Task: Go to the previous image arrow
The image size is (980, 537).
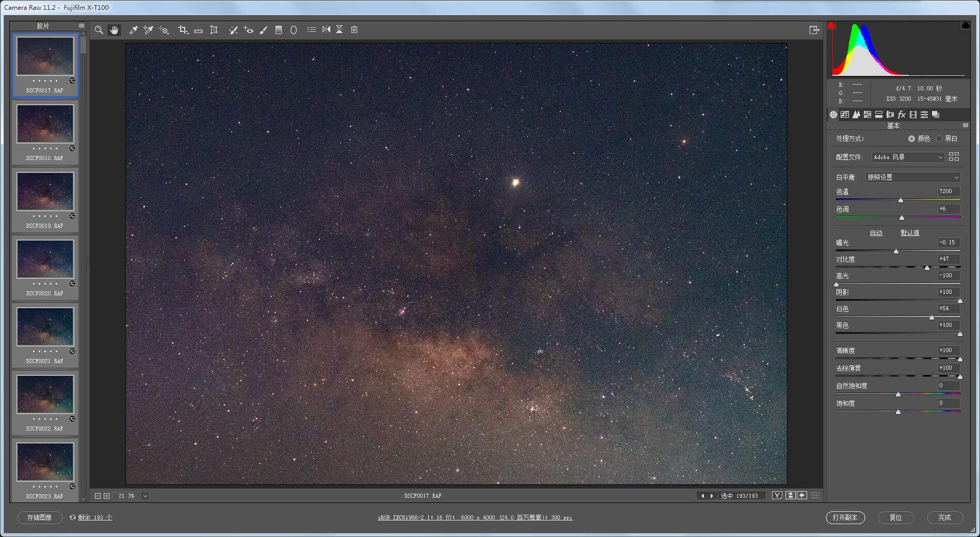Action: [702, 496]
